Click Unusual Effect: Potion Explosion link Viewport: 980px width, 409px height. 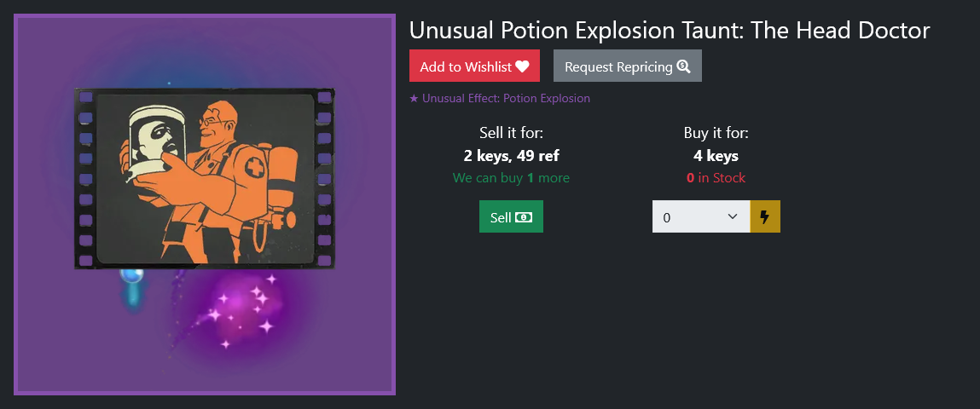[x=507, y=99]
